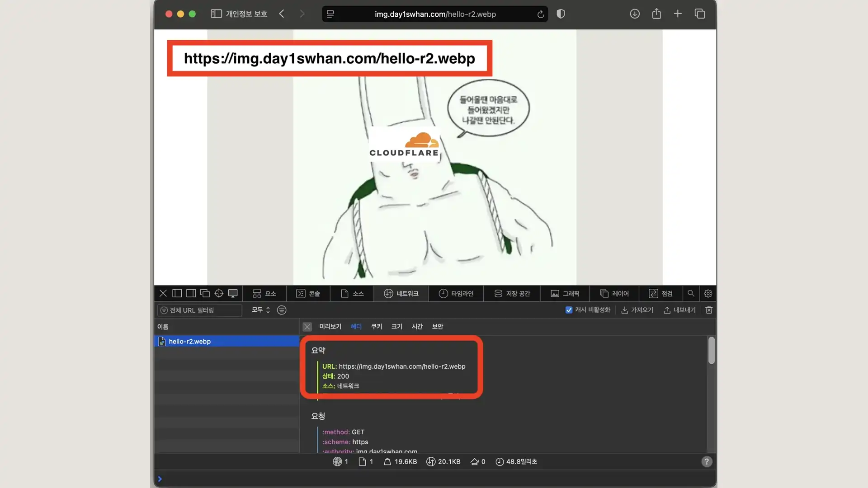The height and width of the screenshot is (488, 868).
Task: Open the 보안 detail tab
Action: [x=438, y=326]
